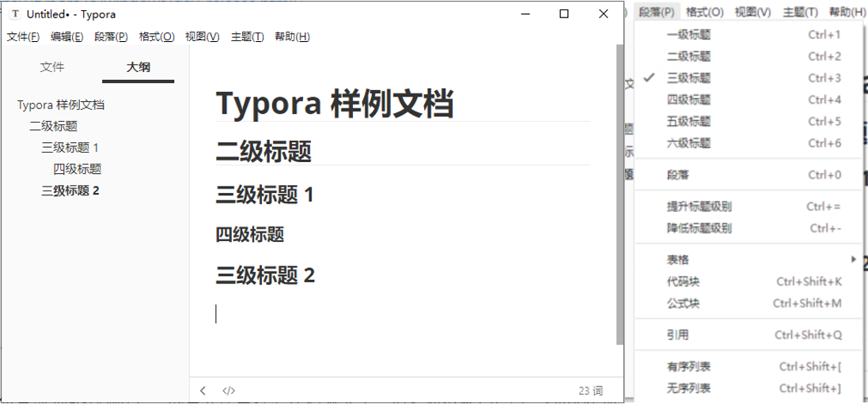Click 格式(O) in the right background menu bar
868x404 pixels.
704,12
